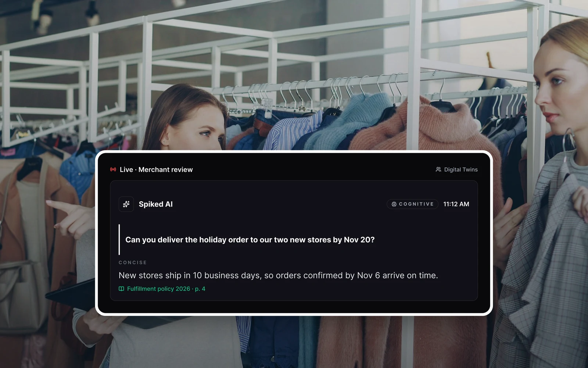The width and height of the screenshot is (588, 368).
Task: Click the Digital Twins label
Action: pyautogui.click(x=461, y=170)
